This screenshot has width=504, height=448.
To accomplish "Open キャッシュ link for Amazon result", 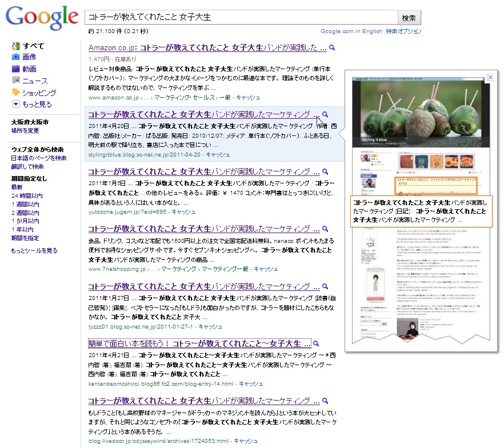I will 248,97.
